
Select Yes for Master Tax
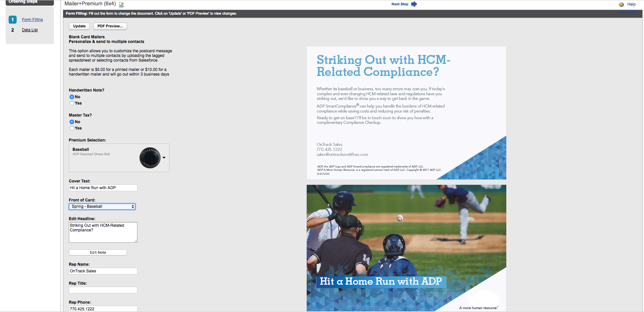click(72, 128)
